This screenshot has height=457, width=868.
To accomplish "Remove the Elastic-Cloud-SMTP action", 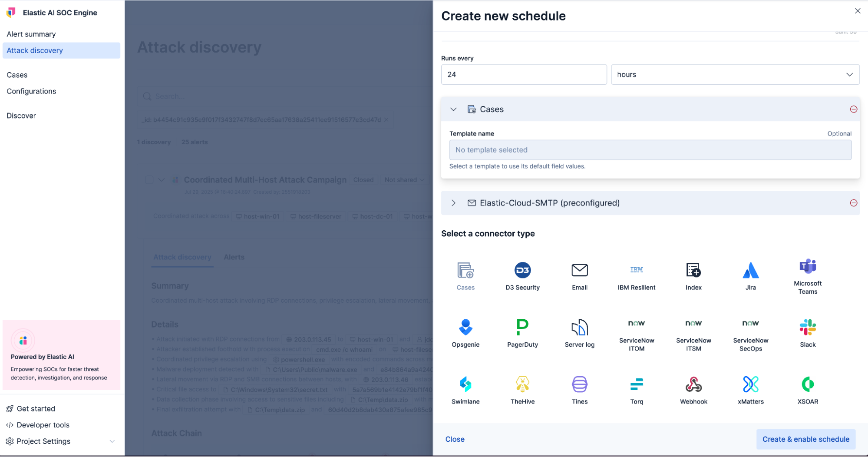I will pyautogui.click(x=853, y=203).
